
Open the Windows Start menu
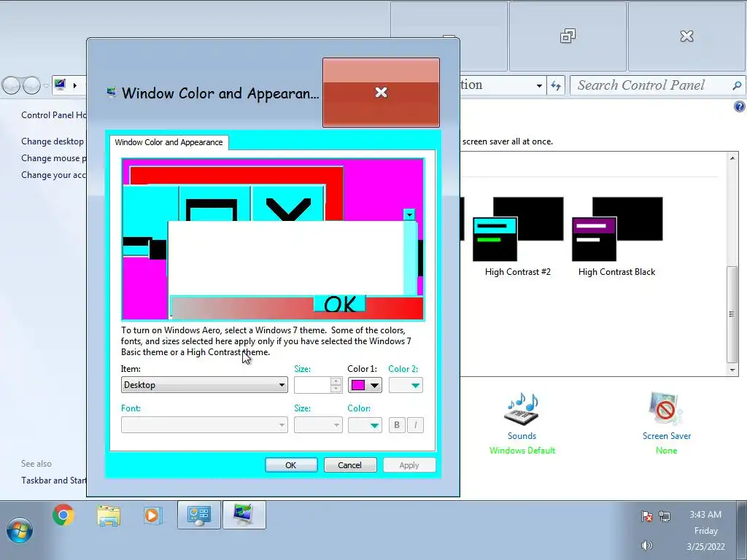(x=20, y=529)
